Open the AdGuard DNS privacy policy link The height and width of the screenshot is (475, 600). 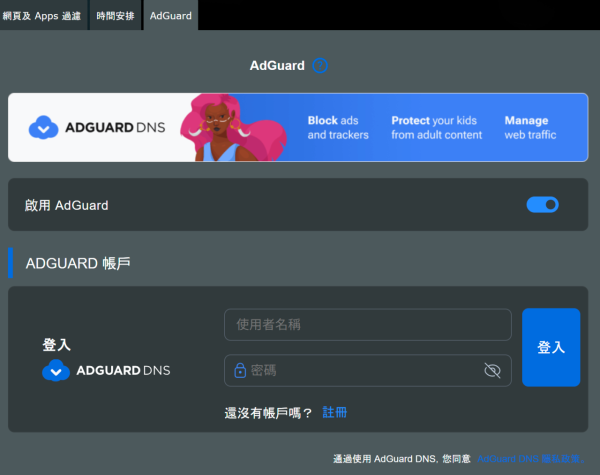click(x=531, y=459)
